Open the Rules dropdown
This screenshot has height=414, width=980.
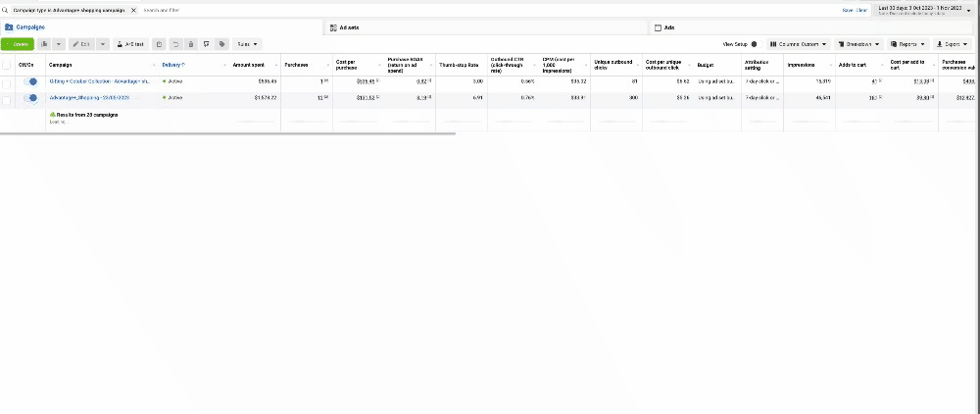point(248,44)
